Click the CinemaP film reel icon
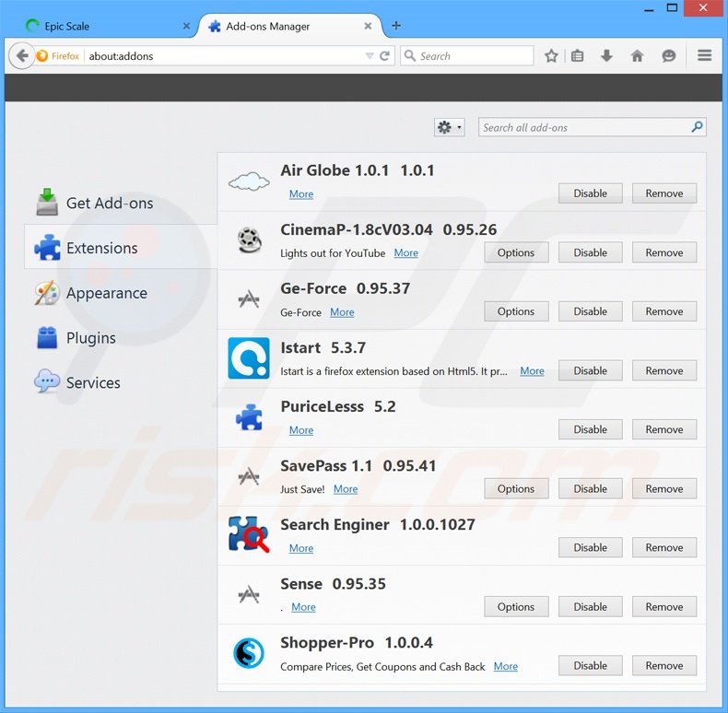The width and height of the screenshot is (728, 713). (x=250, y=240)
